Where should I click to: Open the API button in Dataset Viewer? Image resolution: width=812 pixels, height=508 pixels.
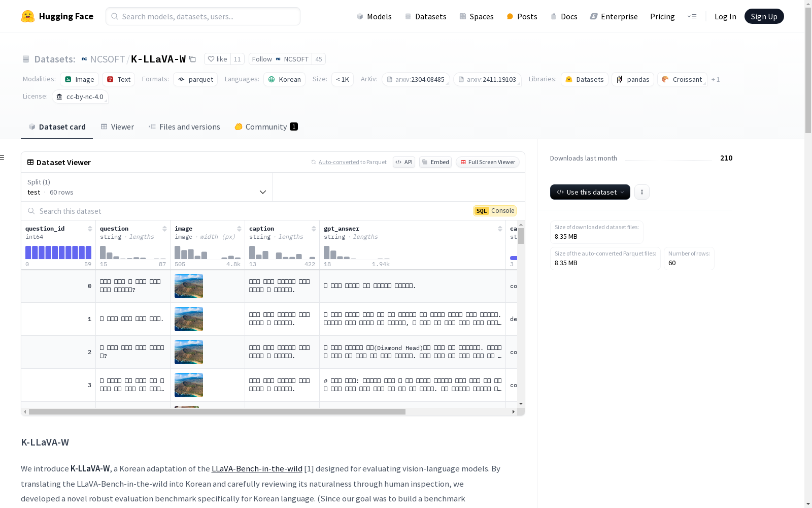point(404,162)
